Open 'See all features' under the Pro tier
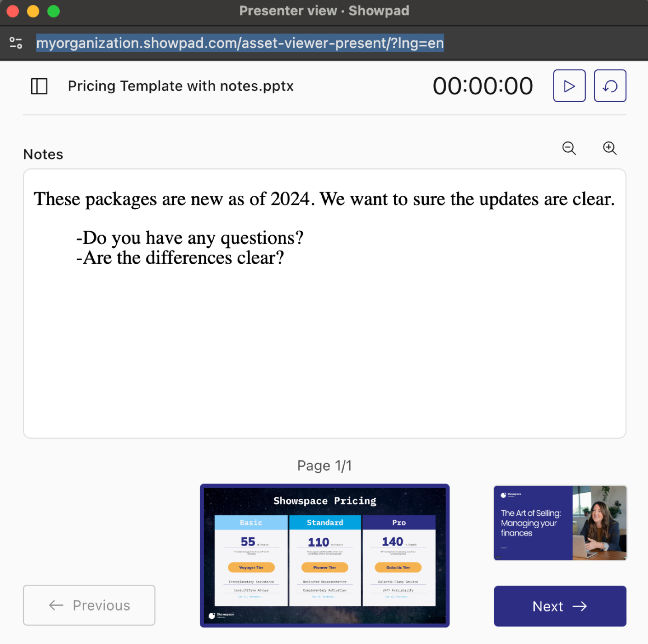The image size is (648, 644). [x=398, y=596]
